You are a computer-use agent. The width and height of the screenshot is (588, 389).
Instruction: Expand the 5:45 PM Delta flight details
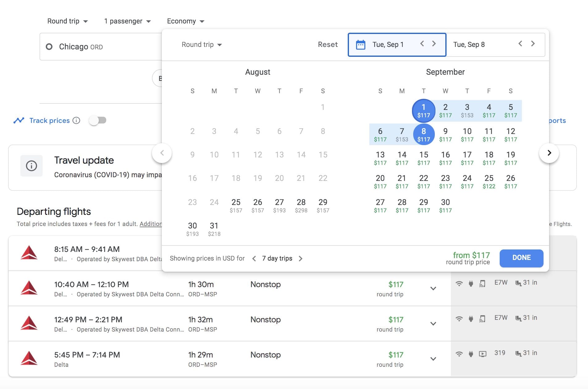pyautogui.click(x=433, y=359)
